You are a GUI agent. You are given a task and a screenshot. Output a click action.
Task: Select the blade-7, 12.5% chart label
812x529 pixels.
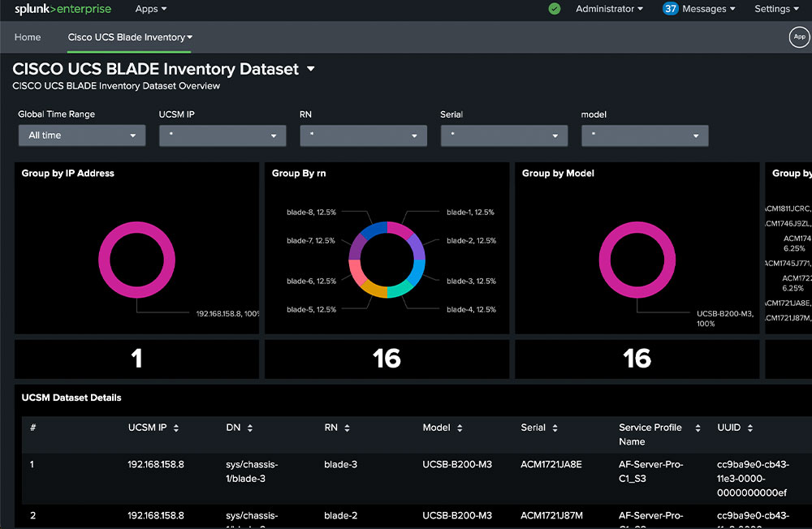[x=311, y=241]
